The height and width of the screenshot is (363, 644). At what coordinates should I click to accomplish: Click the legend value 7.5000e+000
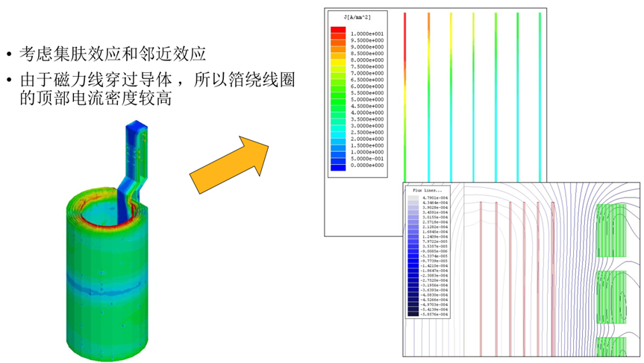pyautogui.click(x=367, y=67)
